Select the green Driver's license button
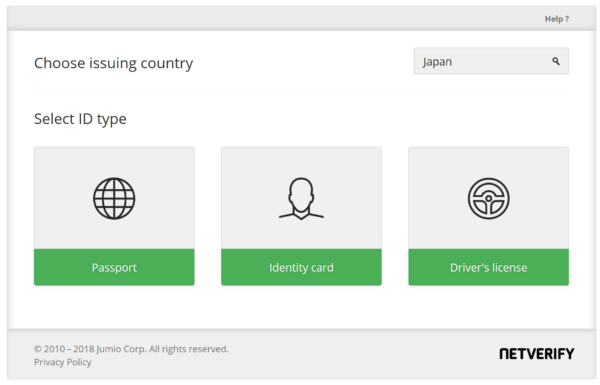Image resolution: width=600 pixels, height=385 pixels. (489, 267)
